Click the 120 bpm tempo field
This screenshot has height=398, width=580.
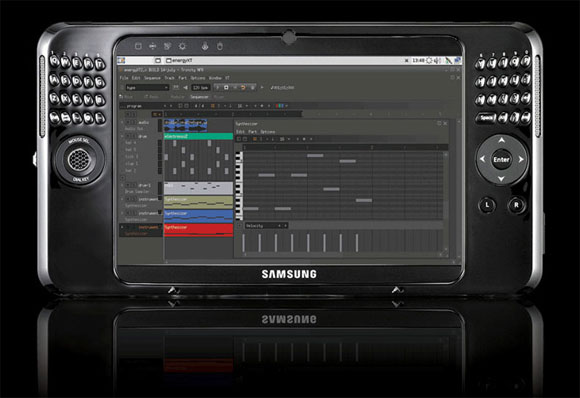pos(201,88)
